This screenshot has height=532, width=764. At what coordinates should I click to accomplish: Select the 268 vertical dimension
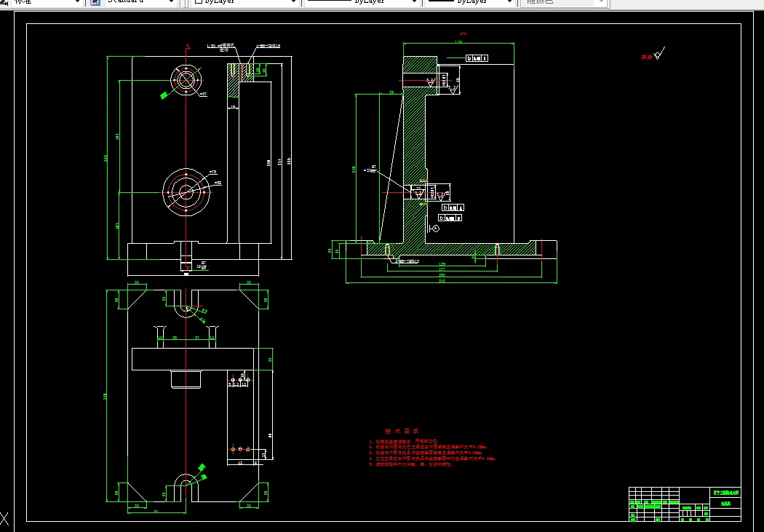click(x=269, y=162)
